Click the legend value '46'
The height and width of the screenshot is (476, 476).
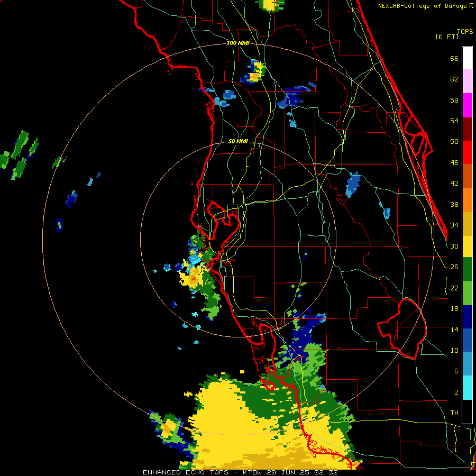click(x=454, y=163)
